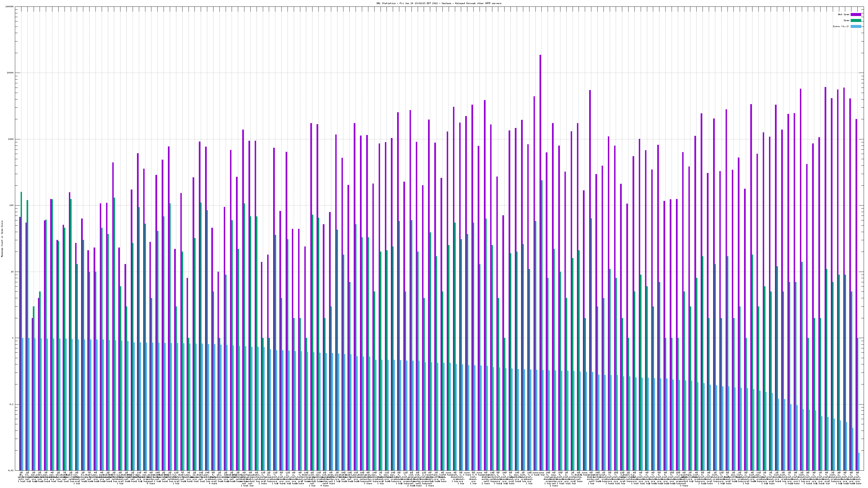Click the 0.01 y-axis tick label
This screenshot has width=868, height=488.
(x=11, y=470)
